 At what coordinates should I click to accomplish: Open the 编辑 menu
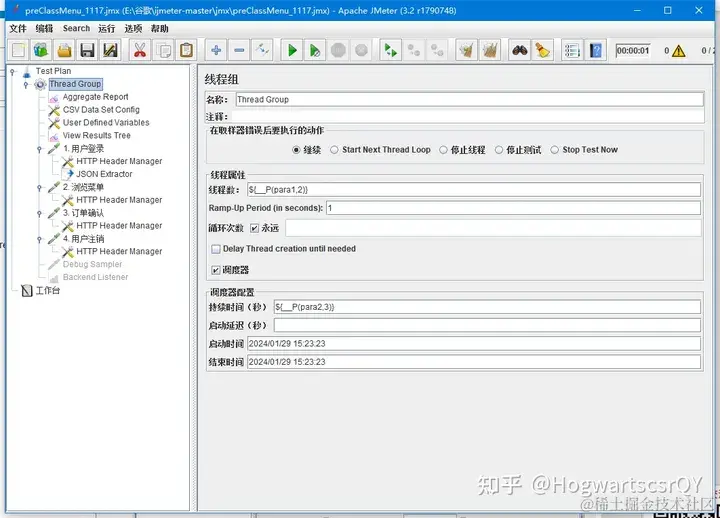click(45, 28)
